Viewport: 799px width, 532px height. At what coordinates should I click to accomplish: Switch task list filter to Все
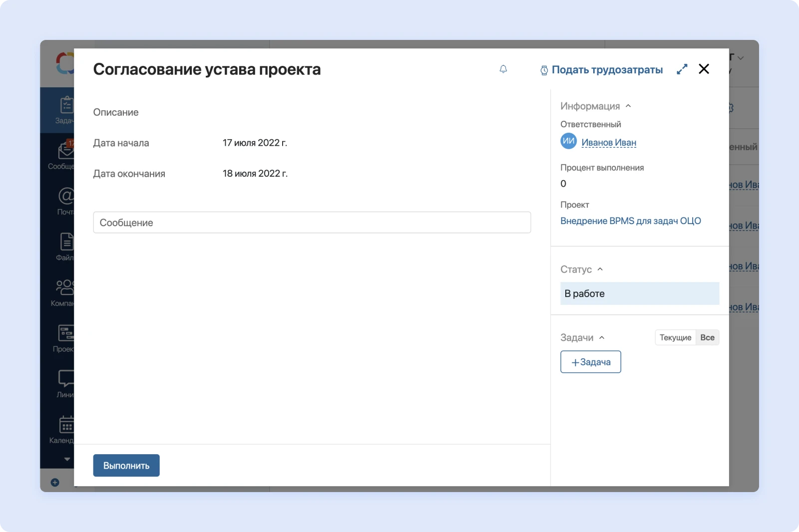click(x=707, y=337)
